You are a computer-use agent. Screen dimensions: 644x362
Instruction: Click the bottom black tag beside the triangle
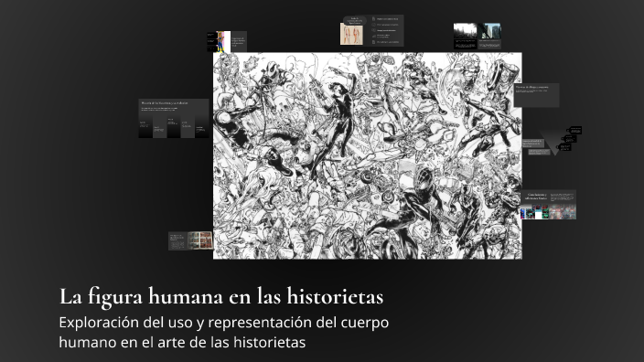[563, 147]
